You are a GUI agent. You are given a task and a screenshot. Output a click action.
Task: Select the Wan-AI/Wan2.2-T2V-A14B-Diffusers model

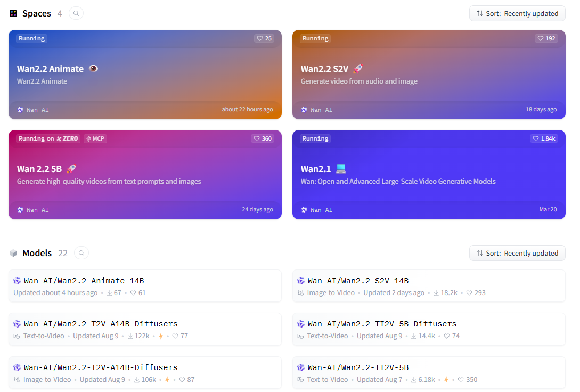click(101, 324)
